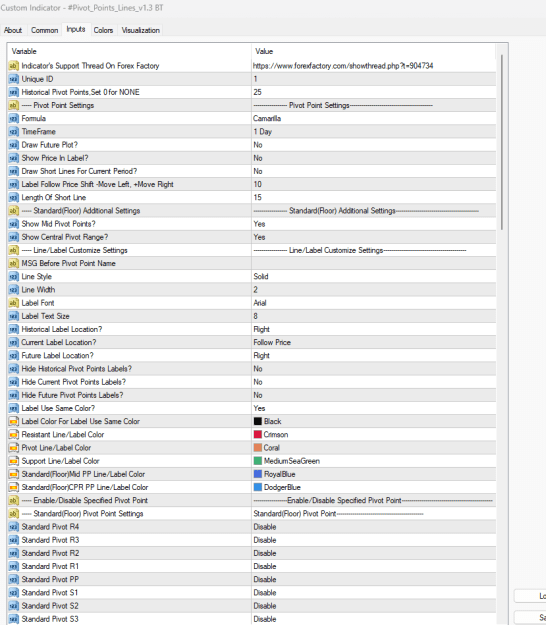Click the color icon beside Label Color For Label Use Same Color
The width and height of the screenshot is (546, 625).
click(x=14, y=421)
